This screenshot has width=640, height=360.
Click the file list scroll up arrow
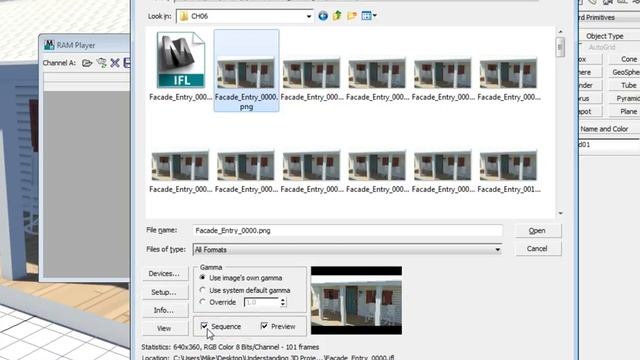point(560,31)
